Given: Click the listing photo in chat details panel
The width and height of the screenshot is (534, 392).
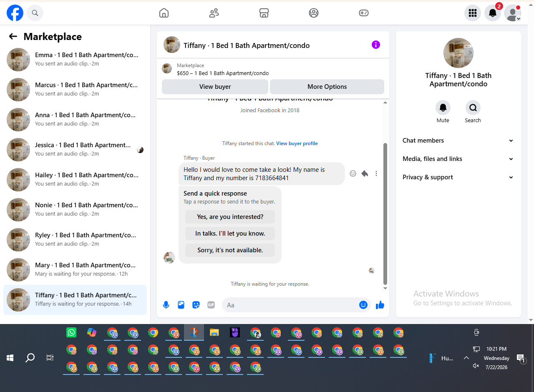Looking at the screenshot, I should pos(458,53).
